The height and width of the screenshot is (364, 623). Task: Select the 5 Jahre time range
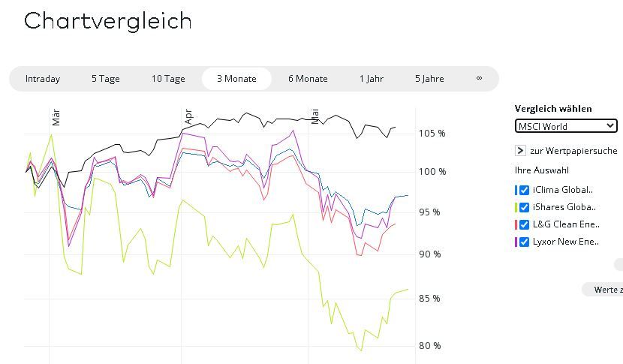click(x=429, y=79)
